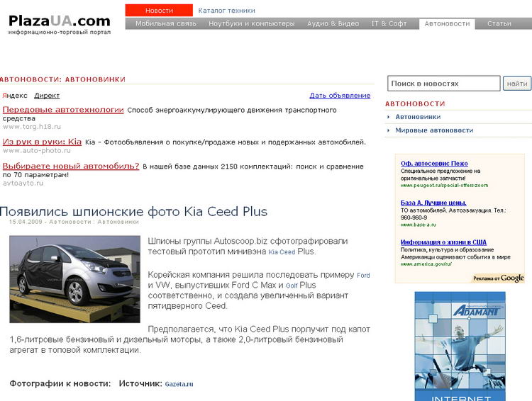Follow the Golf inline link
Screen dimensions: 532x401
pos(292,286)
